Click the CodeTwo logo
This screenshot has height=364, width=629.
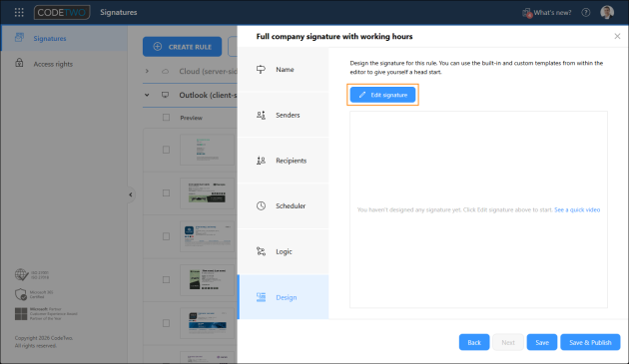pyautogui.click(x=62, y=12)
